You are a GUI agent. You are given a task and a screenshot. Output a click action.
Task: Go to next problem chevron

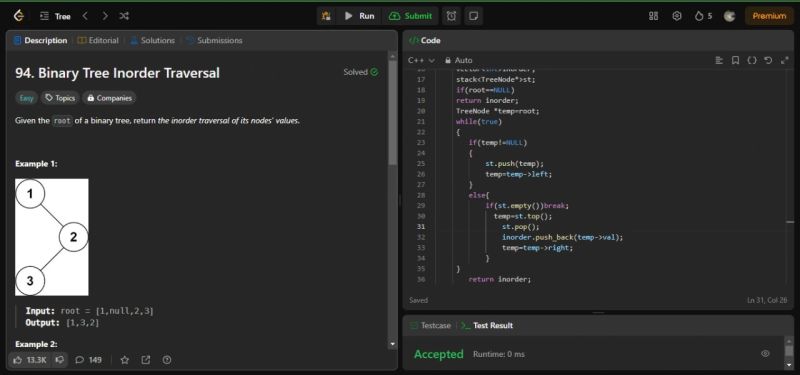tap(105, 16)
